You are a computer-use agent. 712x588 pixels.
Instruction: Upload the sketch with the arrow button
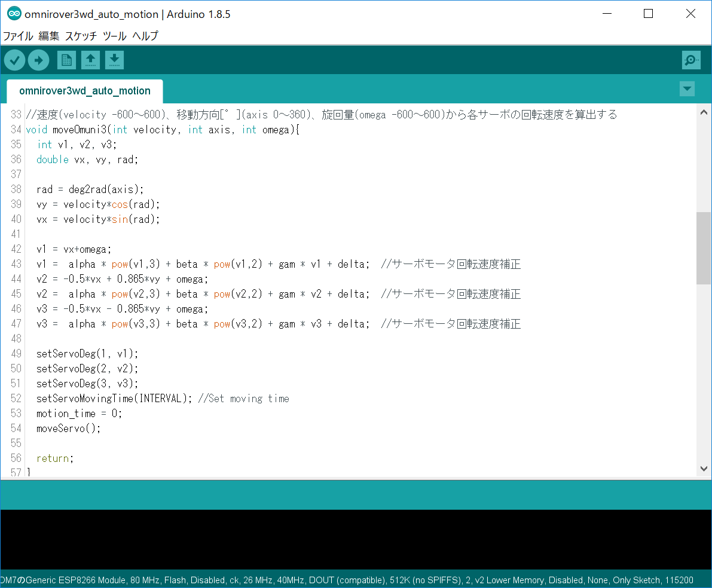[39, 60]
